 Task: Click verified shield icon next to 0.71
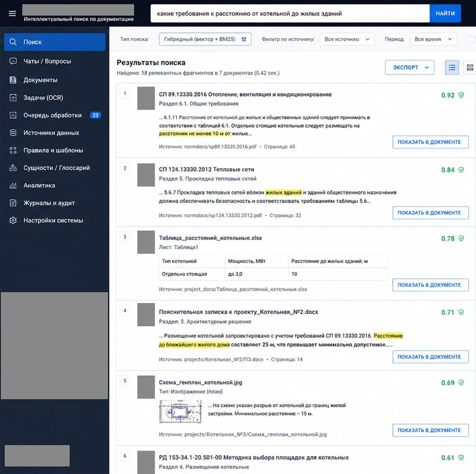point(461,312)
